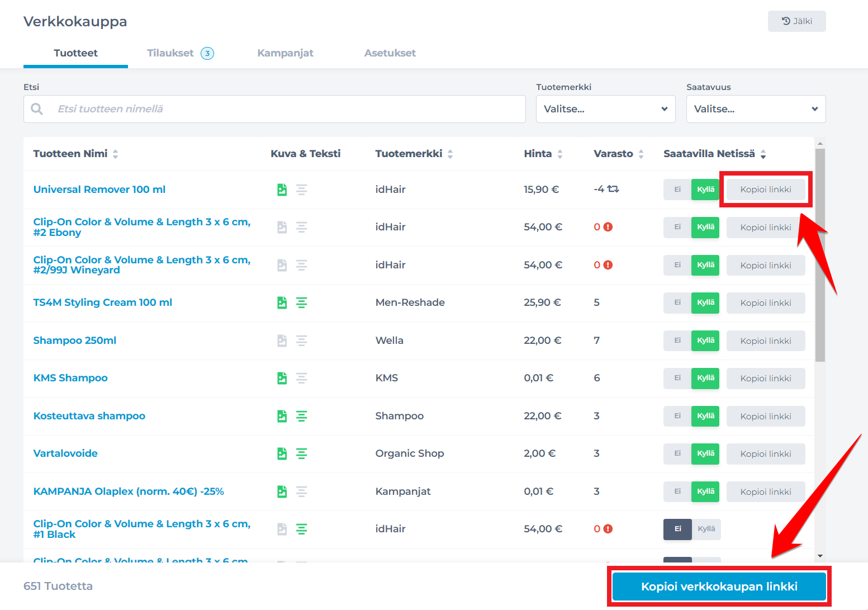The width and height of the screenshot is (868, 610).
Task: Click image icon for #2/99J Wineyard product
Action: (282, 265)
